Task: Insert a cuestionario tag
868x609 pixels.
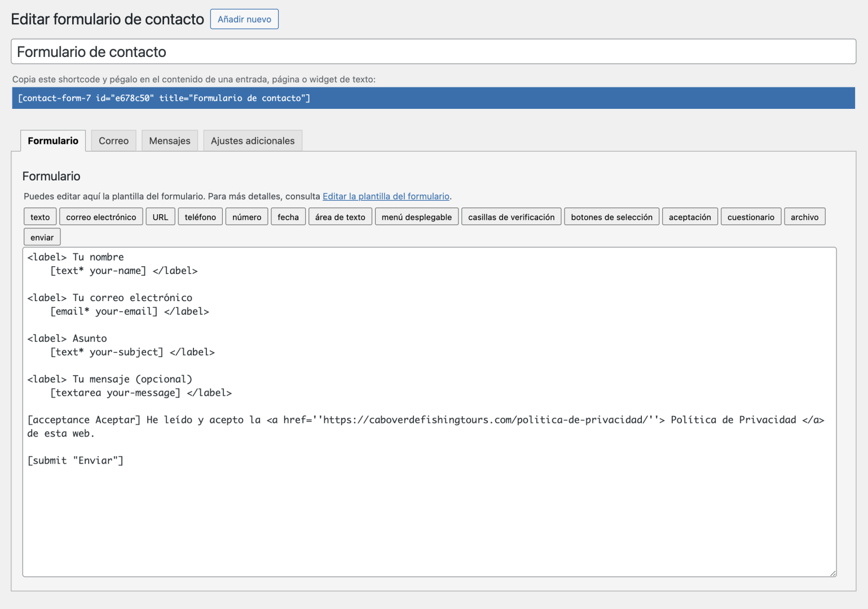Action: [x=751, y=217]
